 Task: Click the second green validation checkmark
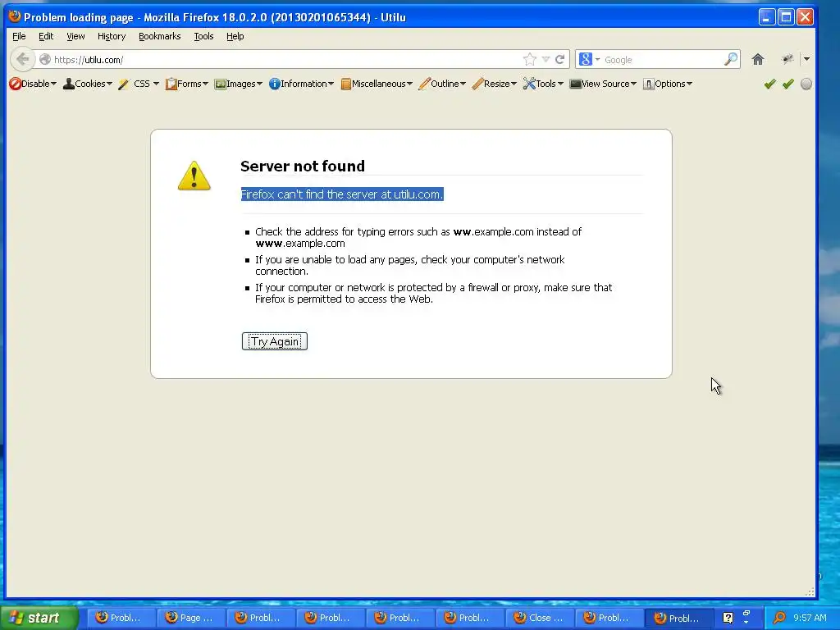coord(788,84)
